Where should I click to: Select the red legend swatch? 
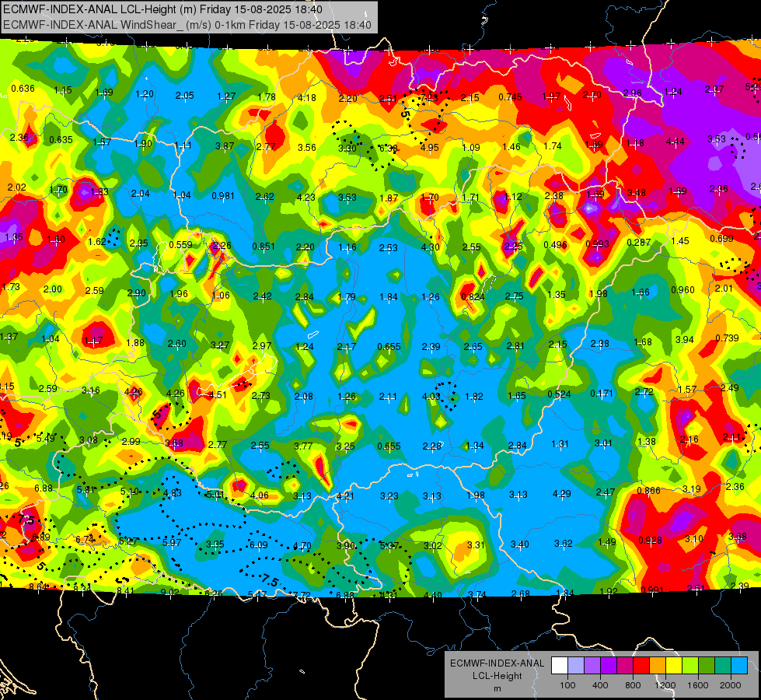pyautogui.click(x=641, y=666)
